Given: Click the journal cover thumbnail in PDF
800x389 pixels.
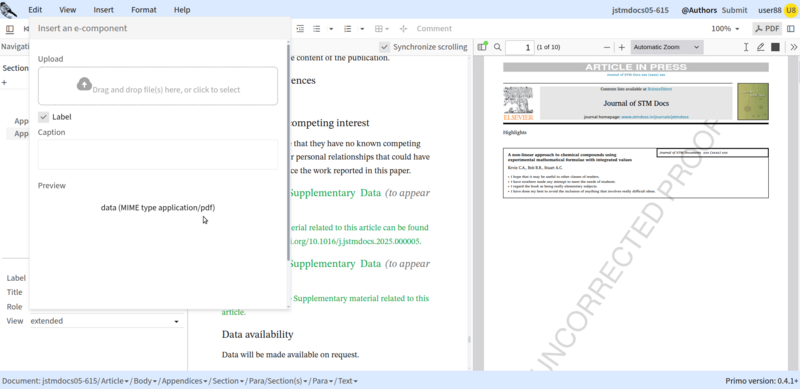Looking at the screenshot, I should (753, 102).
